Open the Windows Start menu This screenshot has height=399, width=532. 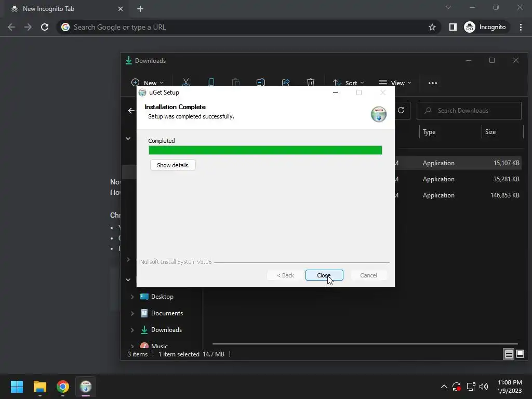coord(17,387)
